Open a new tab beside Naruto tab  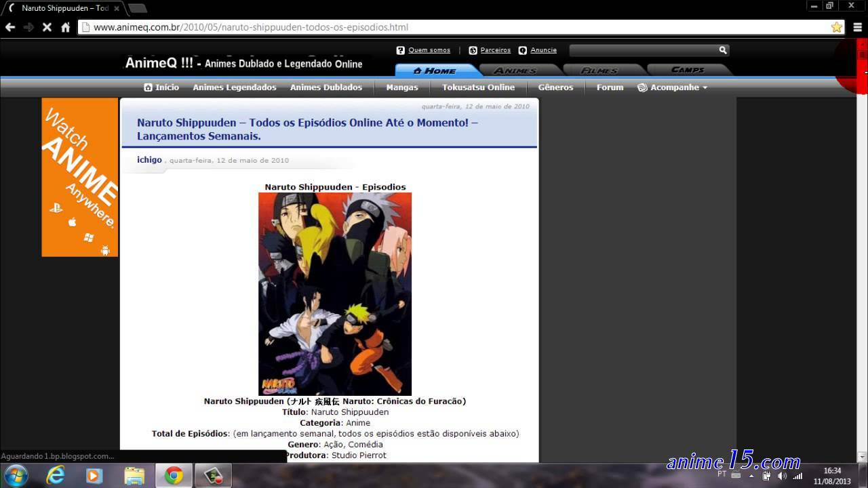pyautogui.click(x=137, y=8)
